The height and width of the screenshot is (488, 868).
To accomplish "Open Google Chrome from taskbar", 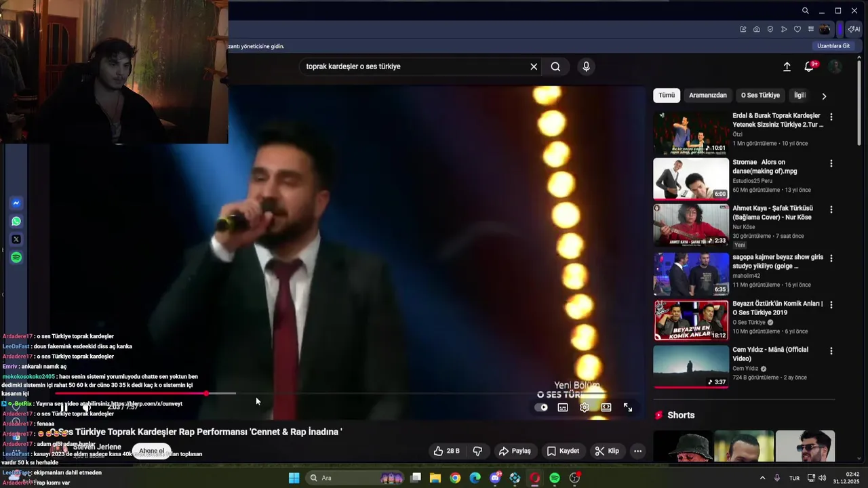I will click(455, 478).
